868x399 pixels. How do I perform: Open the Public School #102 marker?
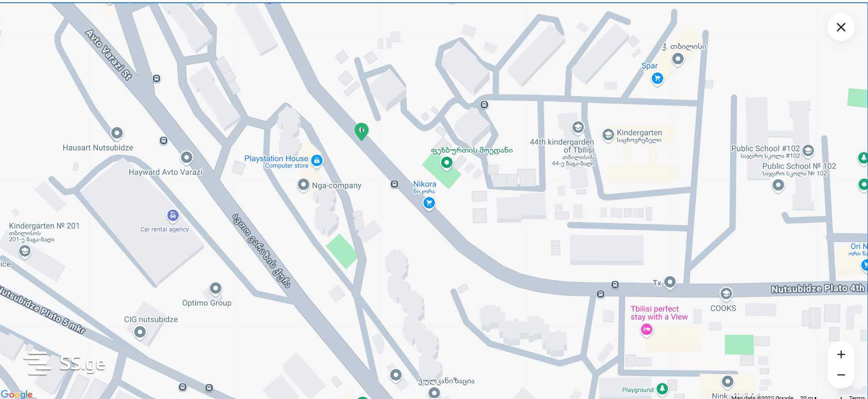point(808,151)
